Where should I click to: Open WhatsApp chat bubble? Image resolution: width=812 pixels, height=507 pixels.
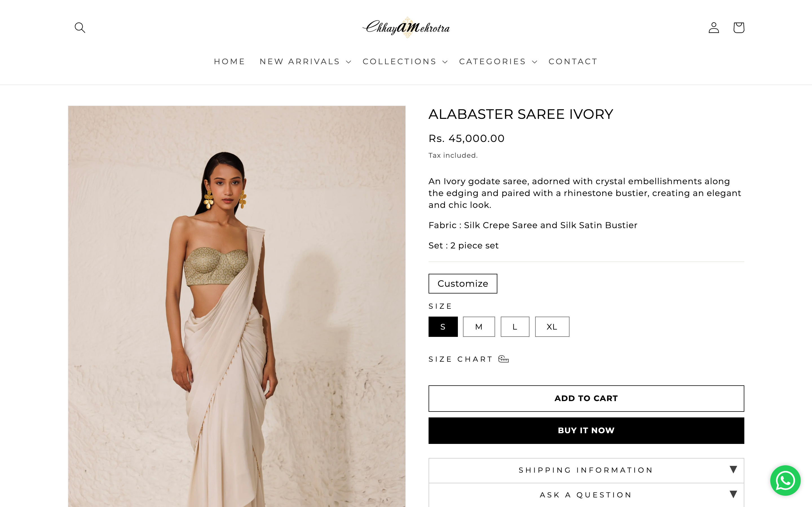point(785,481)
